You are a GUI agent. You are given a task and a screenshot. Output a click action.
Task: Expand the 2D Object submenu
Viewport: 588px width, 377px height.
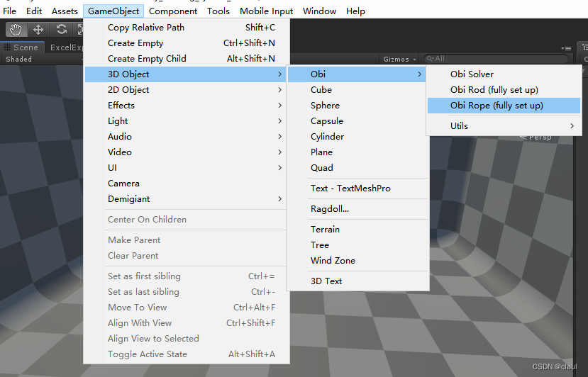(x=187, y=90)
